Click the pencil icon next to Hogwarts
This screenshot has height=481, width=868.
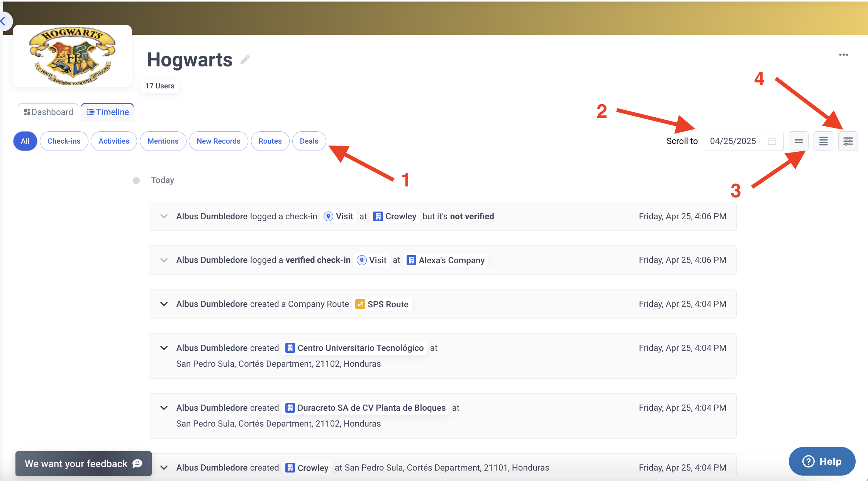[x=245, y=60]
